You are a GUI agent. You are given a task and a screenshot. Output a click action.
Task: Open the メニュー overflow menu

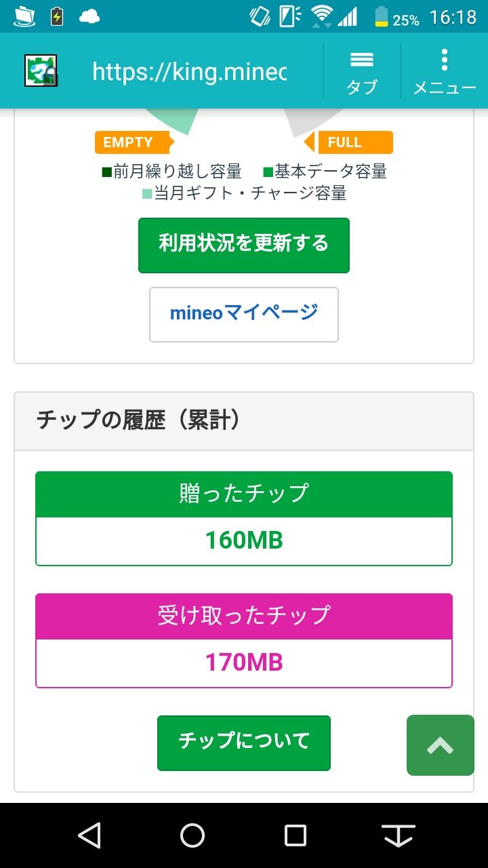pos(445,71)
